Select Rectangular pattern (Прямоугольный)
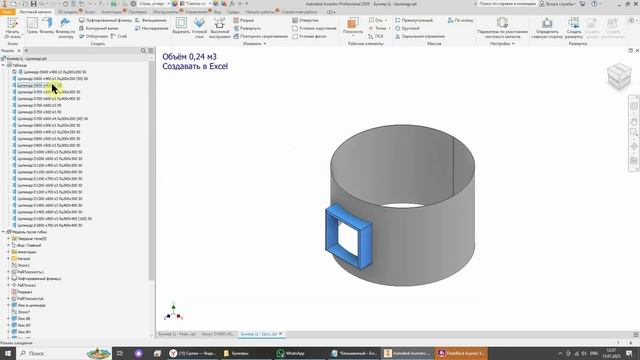The height and width of the screenshot is (360, 640). point(413,20)
